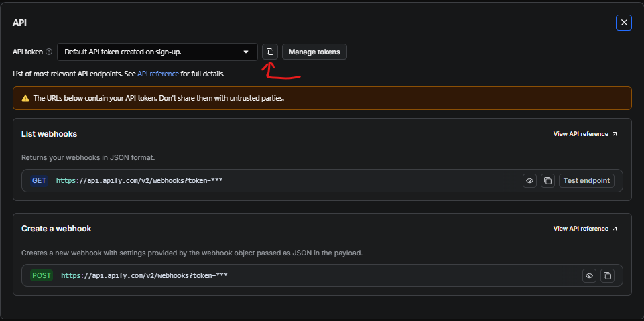This screenshot has height=321, width=644.
Task: Select the POST webhooks URL text
Action: (144, 276)
